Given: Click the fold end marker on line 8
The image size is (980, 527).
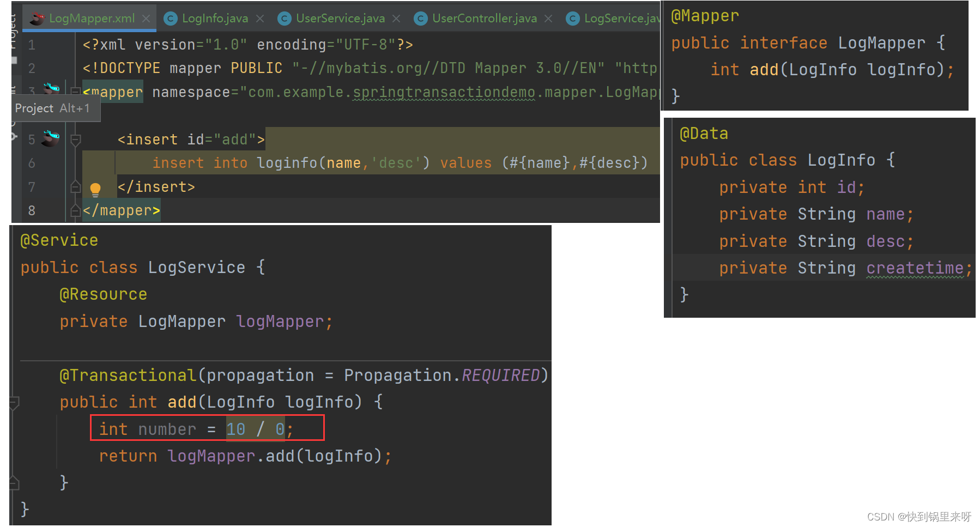Looking at the screenshot, I should click(76, 210).
